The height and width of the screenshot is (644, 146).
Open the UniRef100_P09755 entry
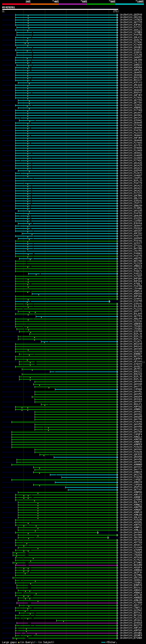pos(131,301)
